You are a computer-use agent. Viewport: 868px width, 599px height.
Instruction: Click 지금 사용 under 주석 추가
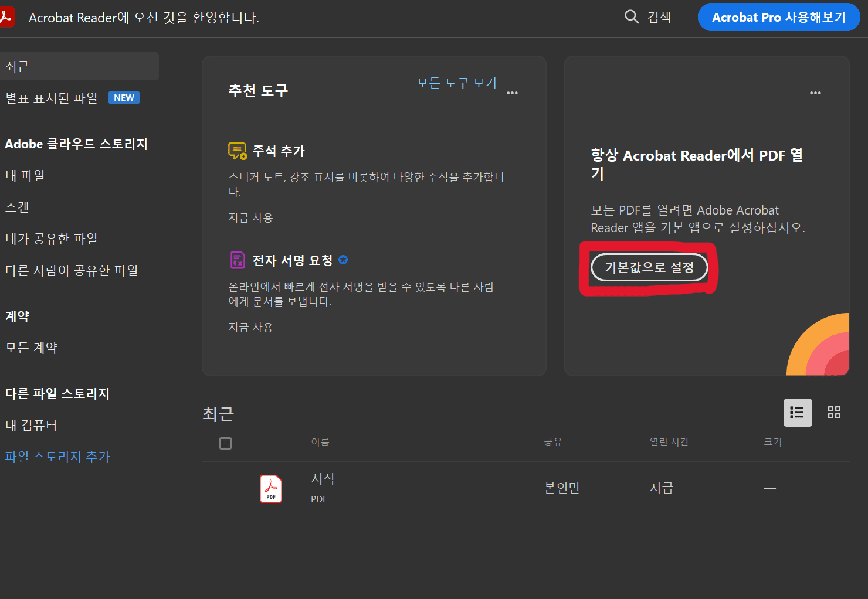pyautogui.click(x=250, y=217)
